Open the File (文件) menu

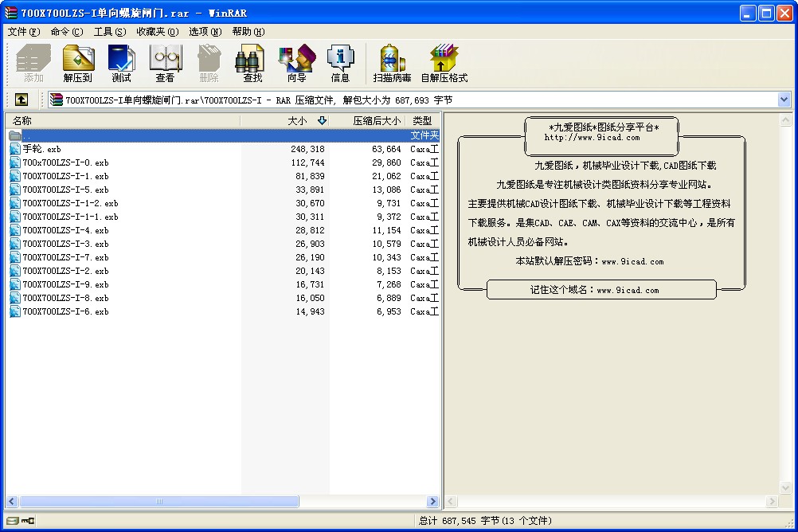point(23,32)
